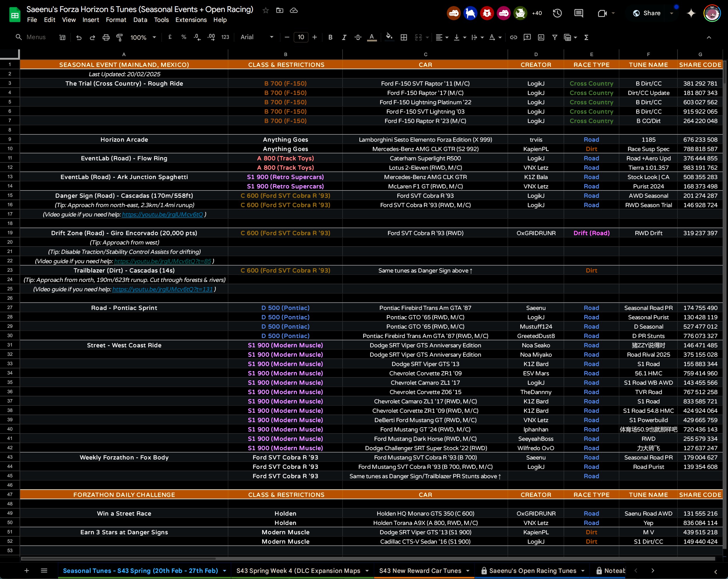
Task: Click the insert chart icon
Action: click(x=541, y=37)
